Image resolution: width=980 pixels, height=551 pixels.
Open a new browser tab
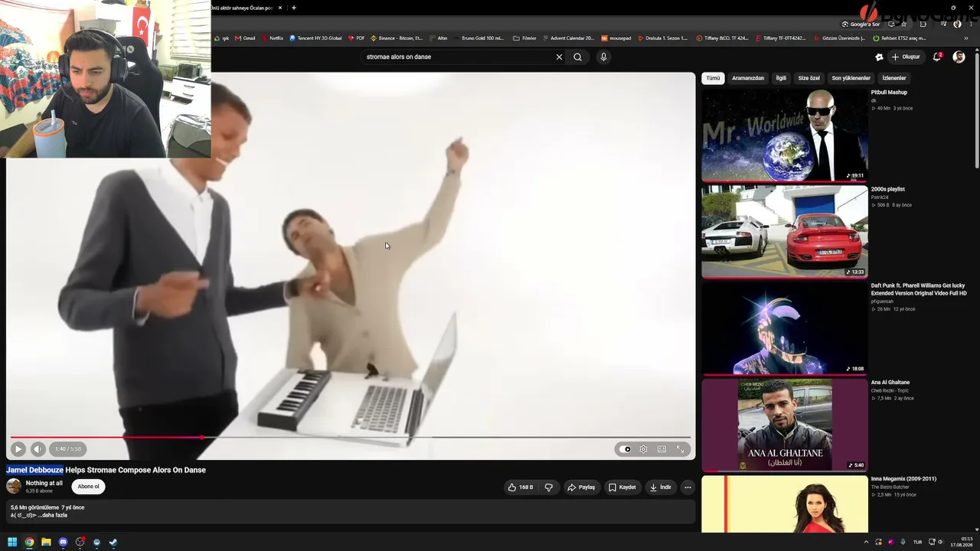pos(294,8)
